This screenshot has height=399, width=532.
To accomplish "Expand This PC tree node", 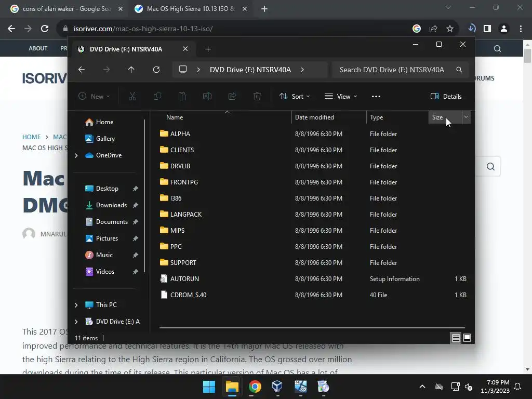I will coord(76,305).
